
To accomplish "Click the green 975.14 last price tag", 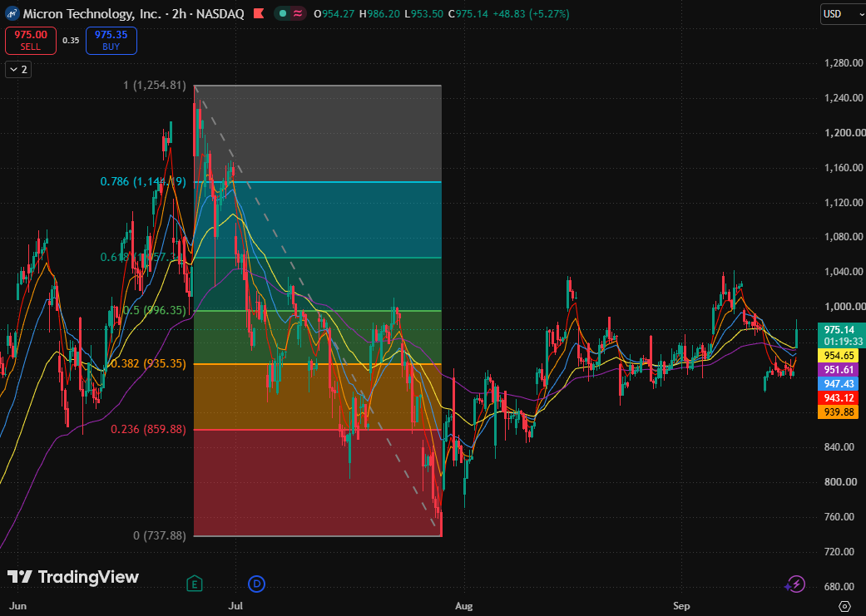I will pyautogui.click(x=839, y=330).
